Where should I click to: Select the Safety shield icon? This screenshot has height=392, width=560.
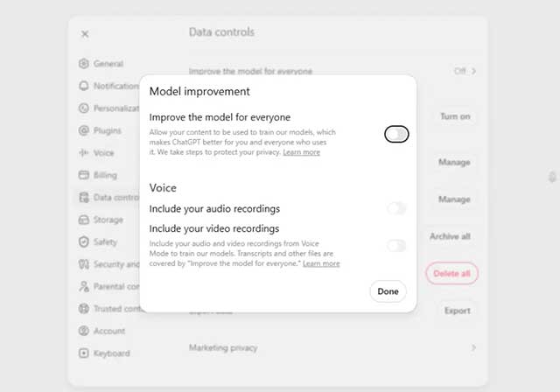point(84,241)
